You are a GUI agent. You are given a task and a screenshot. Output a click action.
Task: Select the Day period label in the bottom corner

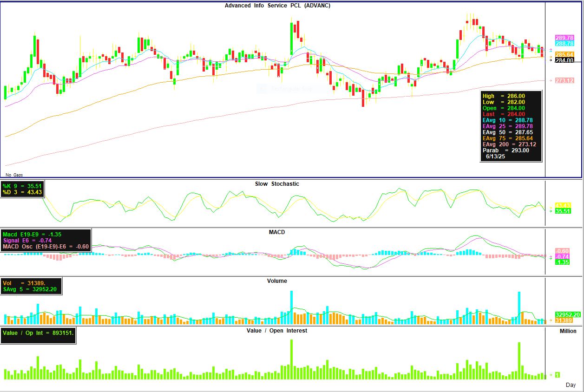[571, 385]
